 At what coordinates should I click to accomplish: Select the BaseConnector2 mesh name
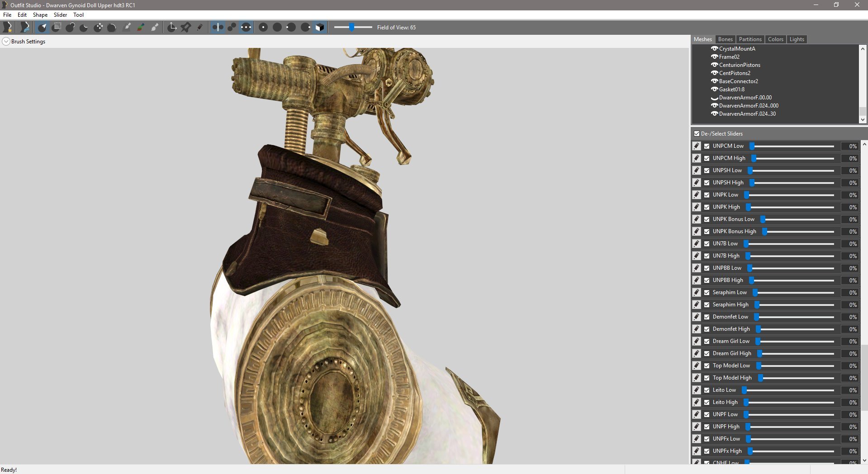point(739,81)
